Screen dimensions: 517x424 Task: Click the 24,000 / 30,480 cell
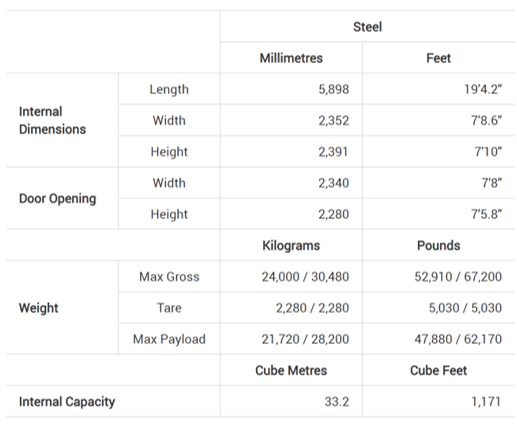pyautogui.click(x=305, y=277)
